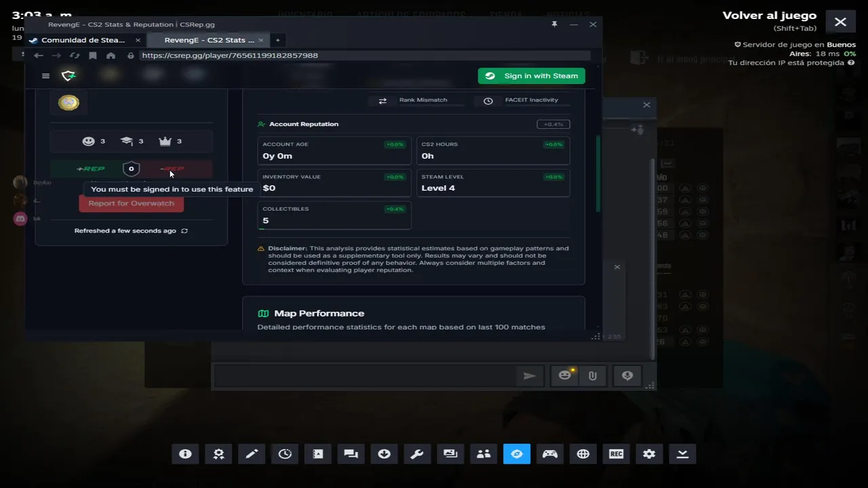Open the discussions chat-bubbles icon in overlay bar
Screen dimensions: 868x488
(x=351, y=454)
